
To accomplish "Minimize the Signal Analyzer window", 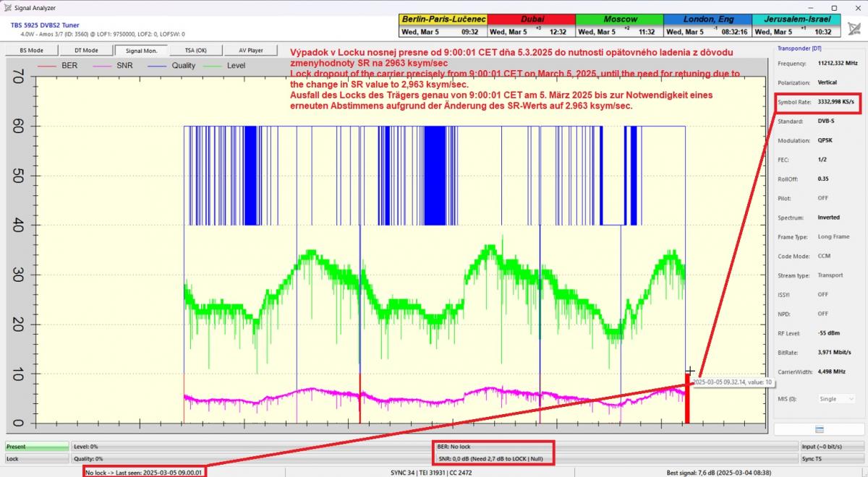I will point(812,7).
